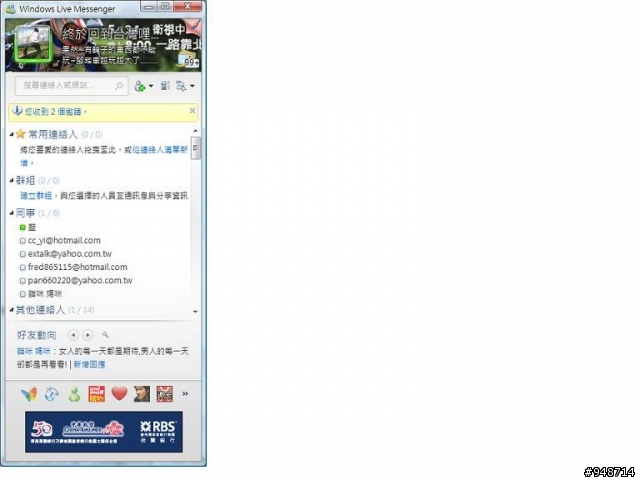Open the 99+ mail inbox icon

click(x=188, y=60)
